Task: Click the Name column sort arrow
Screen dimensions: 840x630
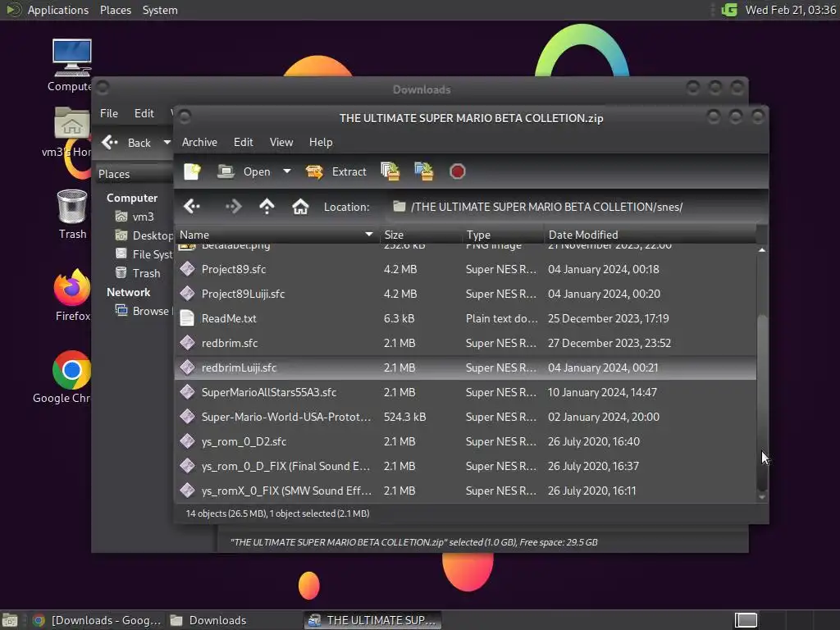Action: pos(368,235)
